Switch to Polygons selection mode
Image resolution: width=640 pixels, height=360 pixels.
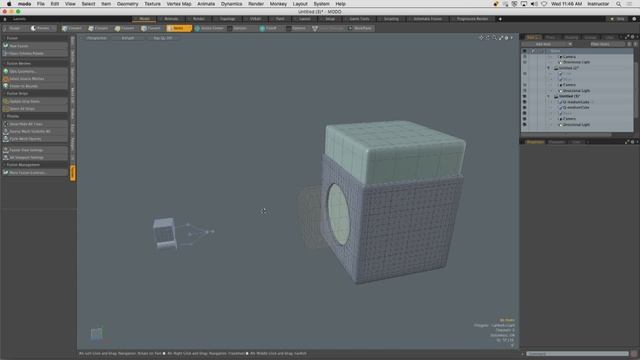tap(125, 29)
